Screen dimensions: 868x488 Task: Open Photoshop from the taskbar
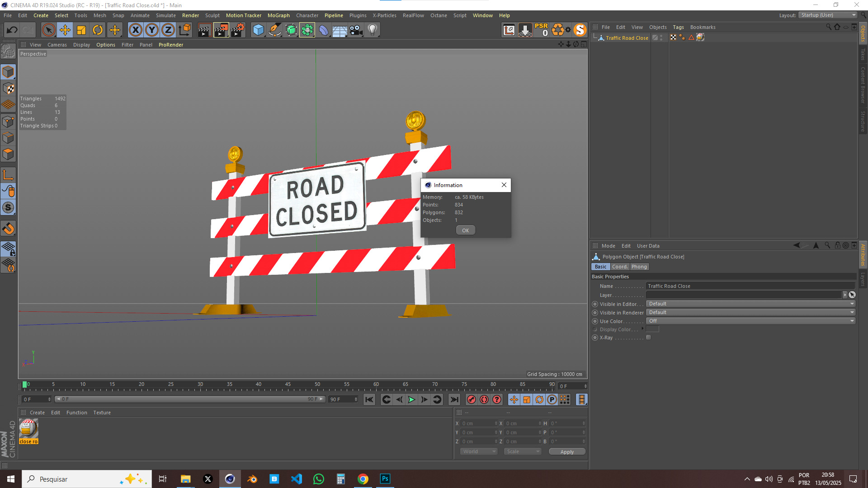pyautogui.click(x=385, y=479)
